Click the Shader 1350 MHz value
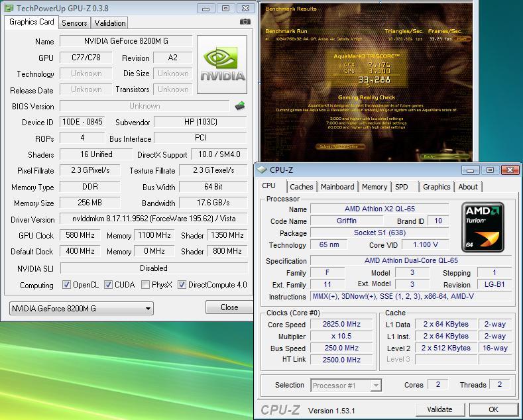 227,235
